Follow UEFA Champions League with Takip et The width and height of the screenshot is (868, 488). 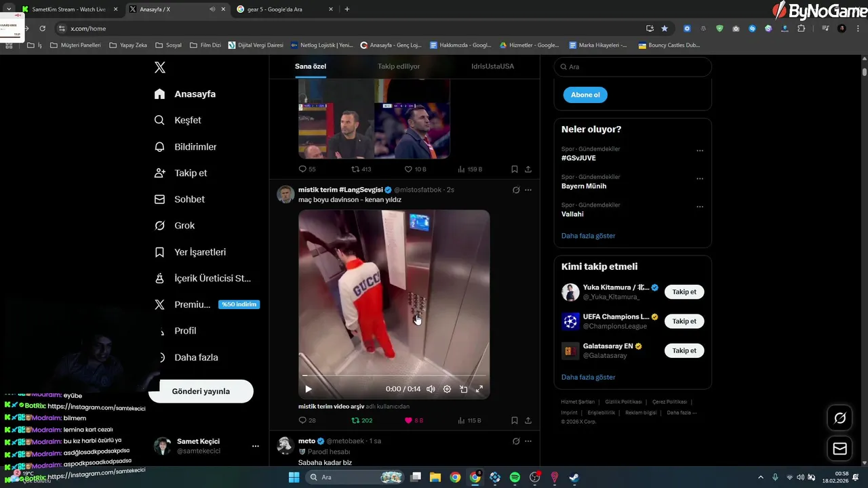point(684,321)
